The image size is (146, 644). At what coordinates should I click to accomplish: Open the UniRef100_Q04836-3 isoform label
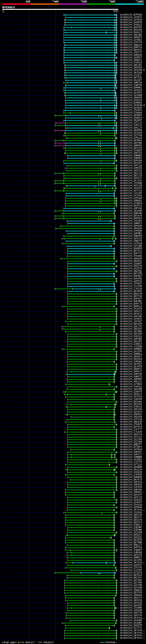(x=132, y=105)
